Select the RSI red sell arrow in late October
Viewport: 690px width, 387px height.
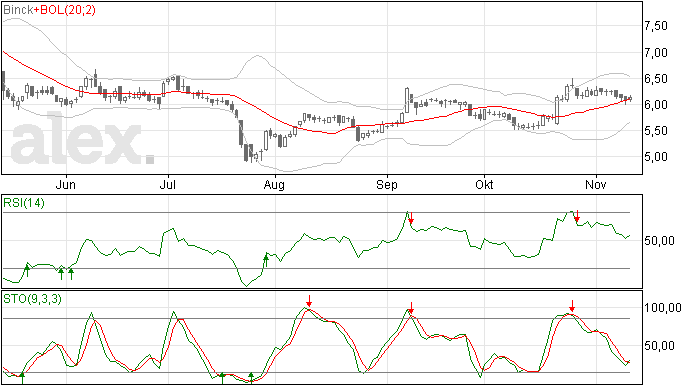point(577,216)
